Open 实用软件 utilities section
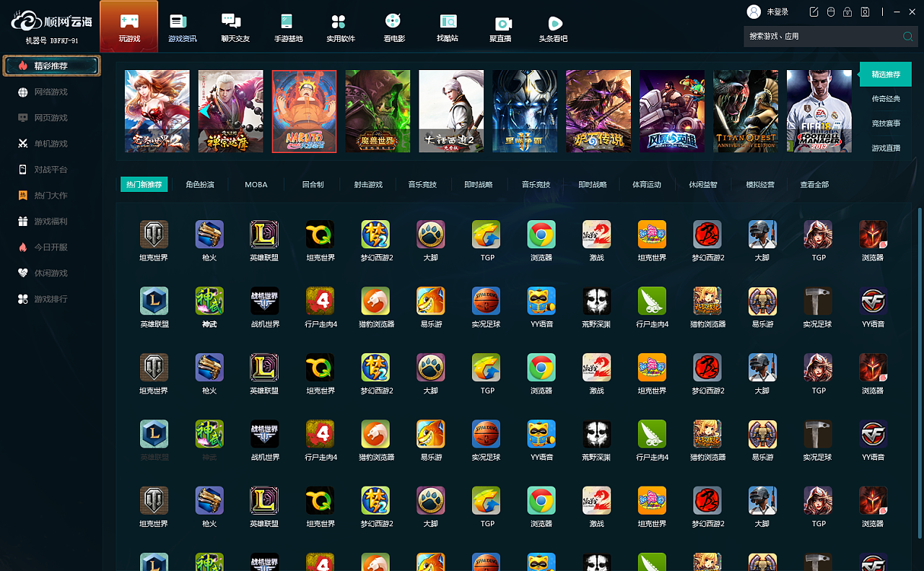This screenshot has width=924, height=571. [341, 27]
